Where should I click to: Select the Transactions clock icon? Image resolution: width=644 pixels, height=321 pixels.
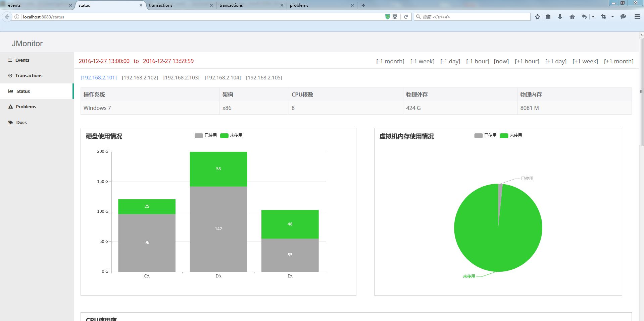point(10,75)
